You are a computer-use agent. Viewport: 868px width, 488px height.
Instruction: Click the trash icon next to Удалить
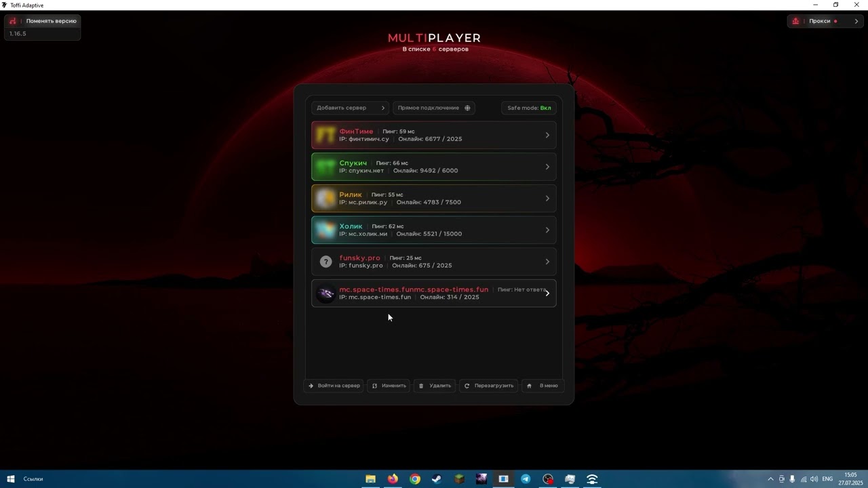tap(421, 386)
